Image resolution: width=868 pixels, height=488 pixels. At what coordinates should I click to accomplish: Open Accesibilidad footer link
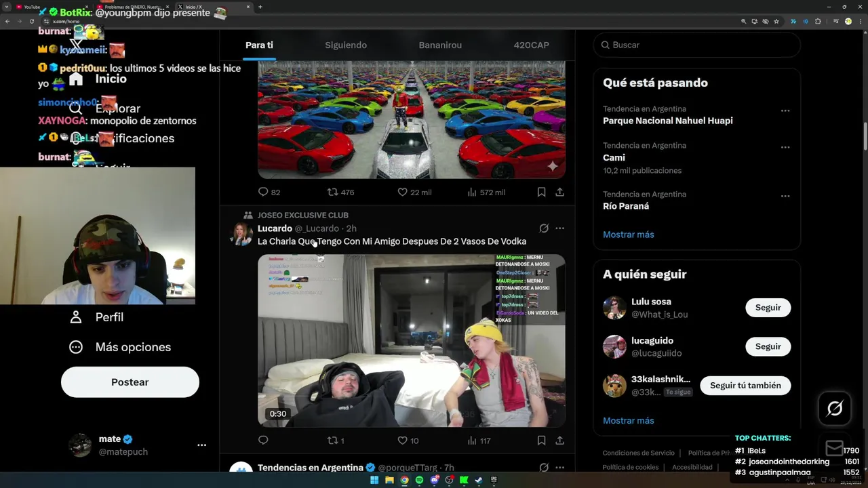coord(692,467)
